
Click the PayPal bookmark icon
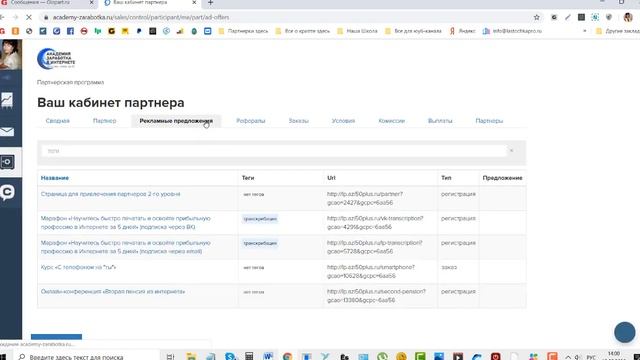click(139, 31)
